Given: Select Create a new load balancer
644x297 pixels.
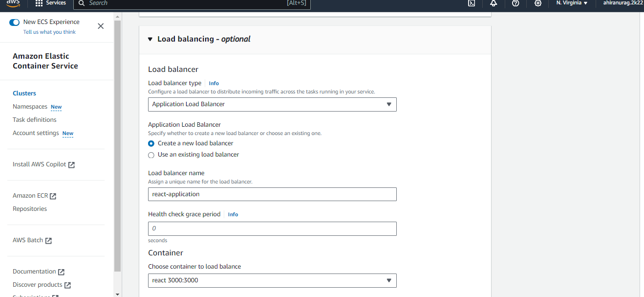Looking at the screenshot, I should [x=151, y=143].
